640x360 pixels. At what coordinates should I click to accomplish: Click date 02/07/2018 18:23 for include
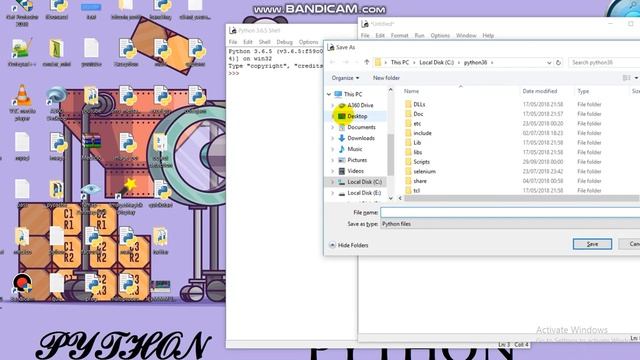pos(543,133)
